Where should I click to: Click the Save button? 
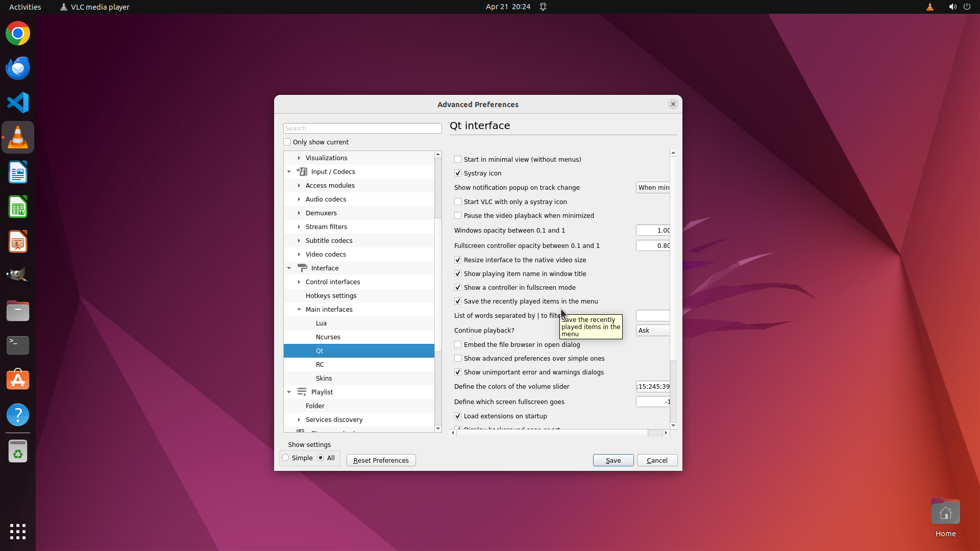tap(613, 460)
